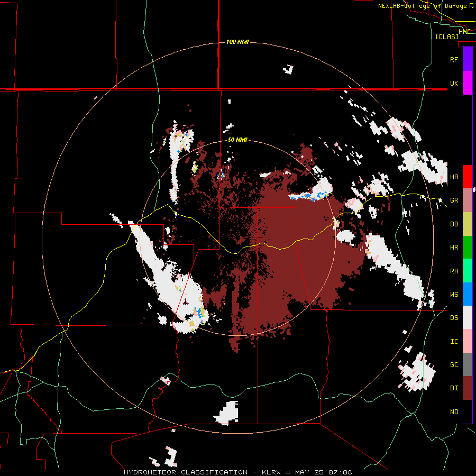The image size is (476, 476).
Task: Click the purple RF color swatch
Action: click(x=467, y=59)
